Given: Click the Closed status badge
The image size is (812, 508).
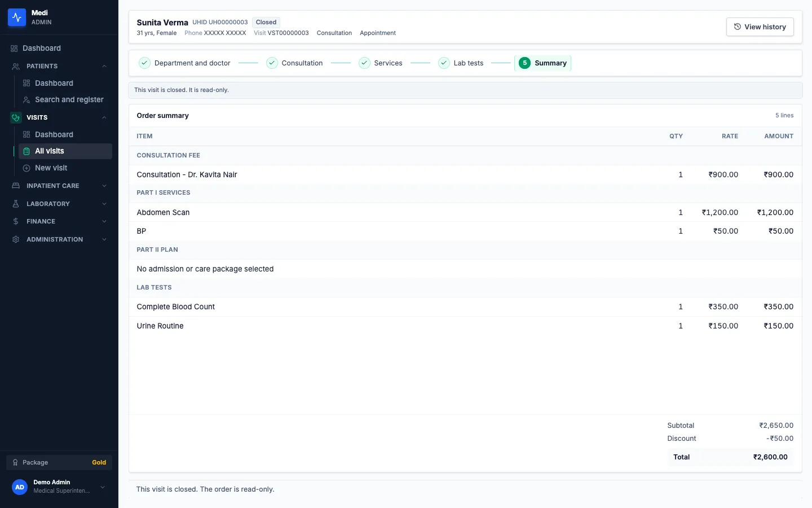Looking at the screenshot, I should pyautogui.click(x=266, y=23).
